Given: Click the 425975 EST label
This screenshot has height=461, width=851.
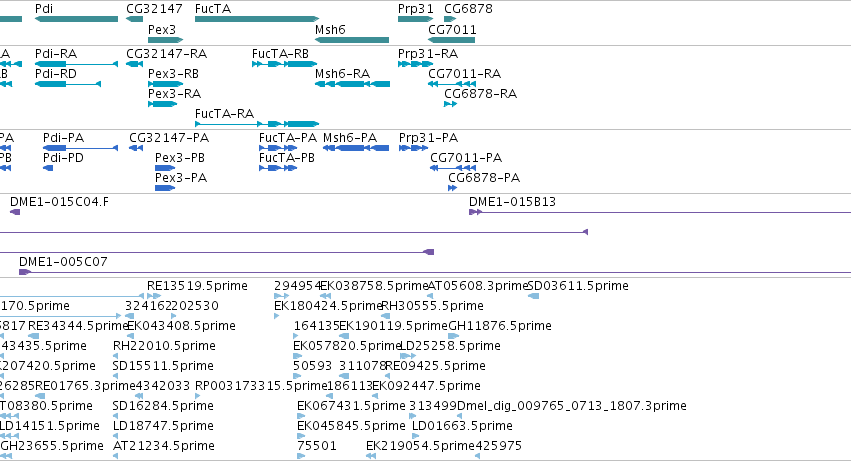Looking at the screenshot, I should pyautogui.click(x=498, y=446).
